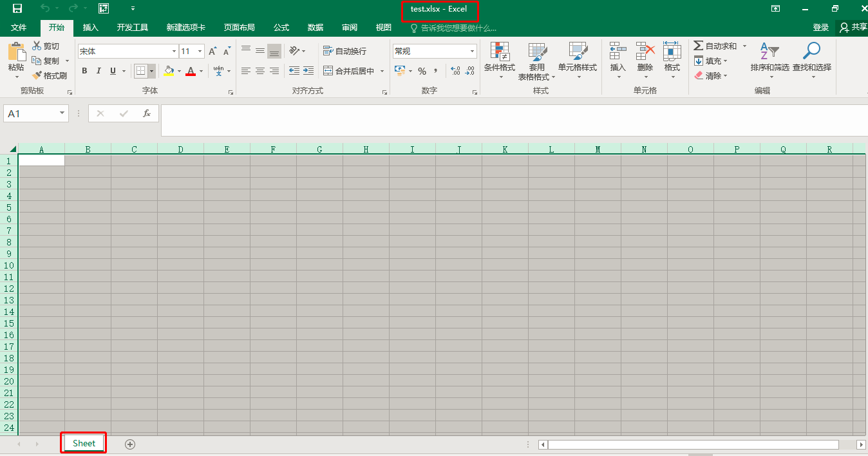The width and height of the screenshot is (868, 456).
Task: Select the Sheet tab at the bottom
Action: [83, 443]
